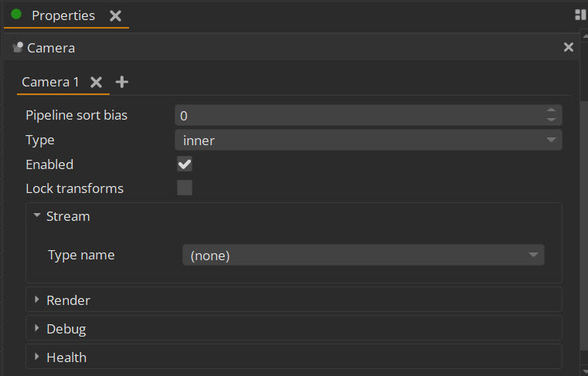588x376 pixels.
Task: Uncheck the Enabled checkbox
Action: pyautogui.click(x=185, y=164)
